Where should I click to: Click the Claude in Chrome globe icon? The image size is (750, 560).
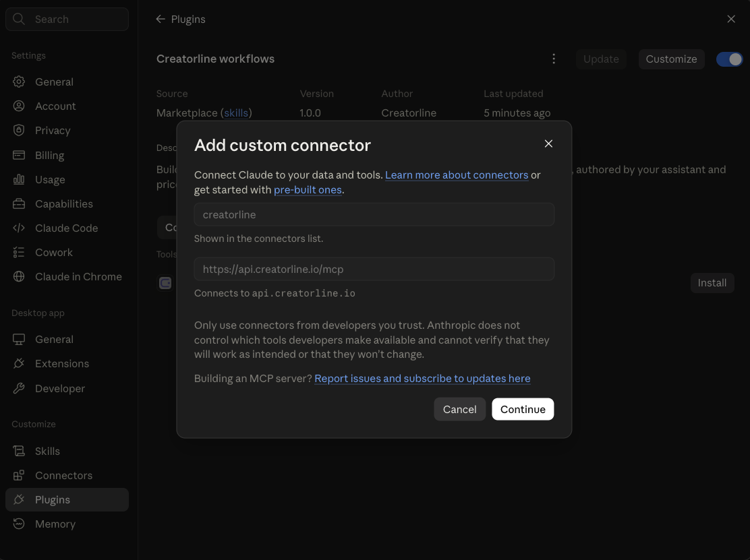tap(19, 277)
